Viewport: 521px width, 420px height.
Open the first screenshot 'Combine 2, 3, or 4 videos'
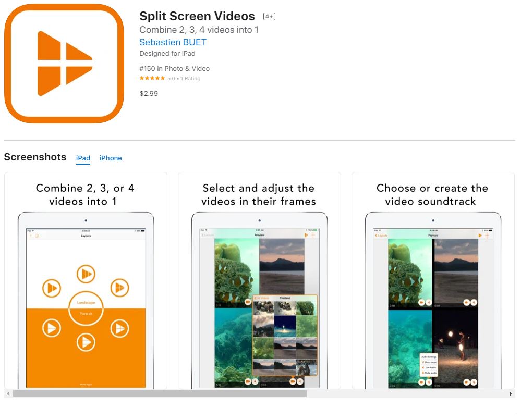coord(86,280)
